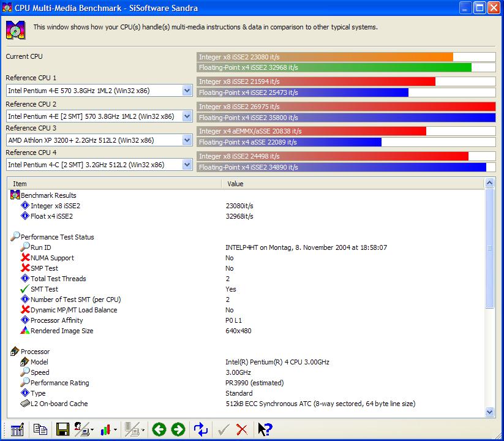Image resolution: width=504 pixels, height=441 pixels.
Task: Click the Sandra title bar application icon
Action: pos(7,8)
